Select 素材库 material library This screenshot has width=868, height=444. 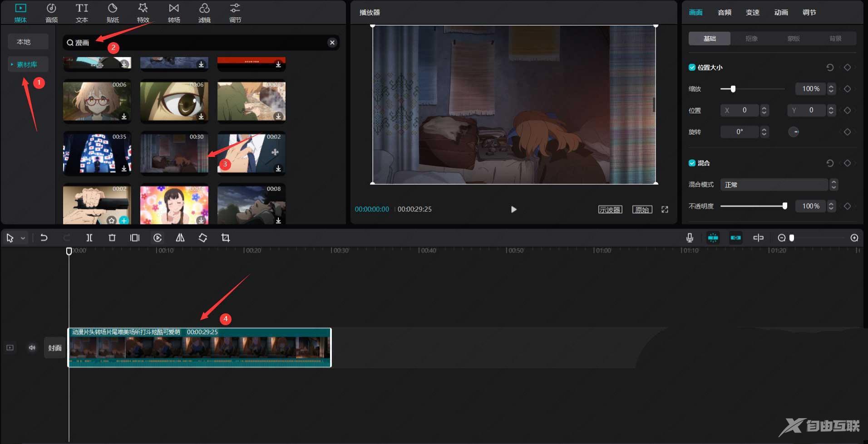[x=28, y=64]
